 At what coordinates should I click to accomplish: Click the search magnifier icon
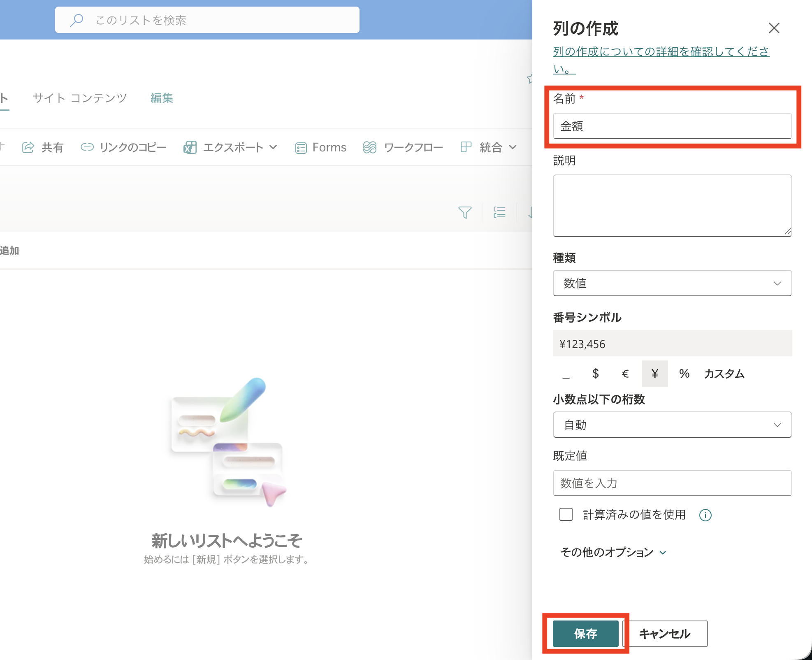(77, 20)
